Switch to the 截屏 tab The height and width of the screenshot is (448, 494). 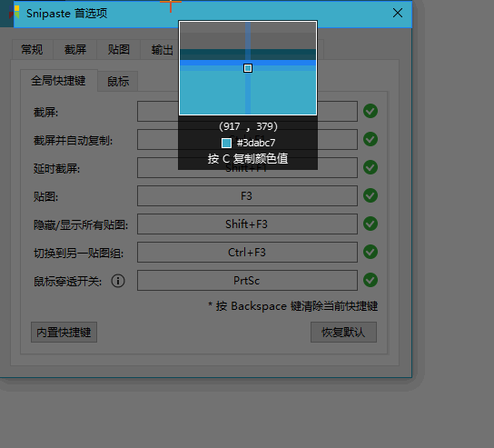coord(75,49)
